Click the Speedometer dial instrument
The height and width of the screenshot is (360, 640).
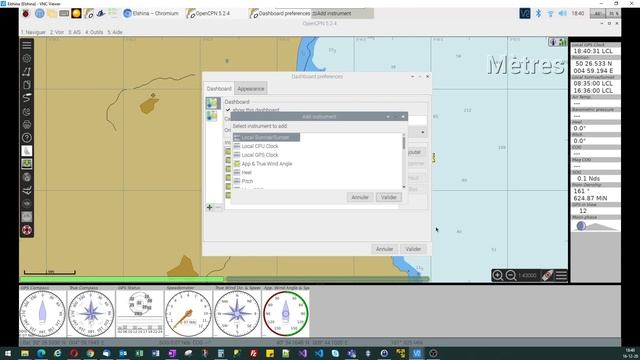click(x=188, y=313)
